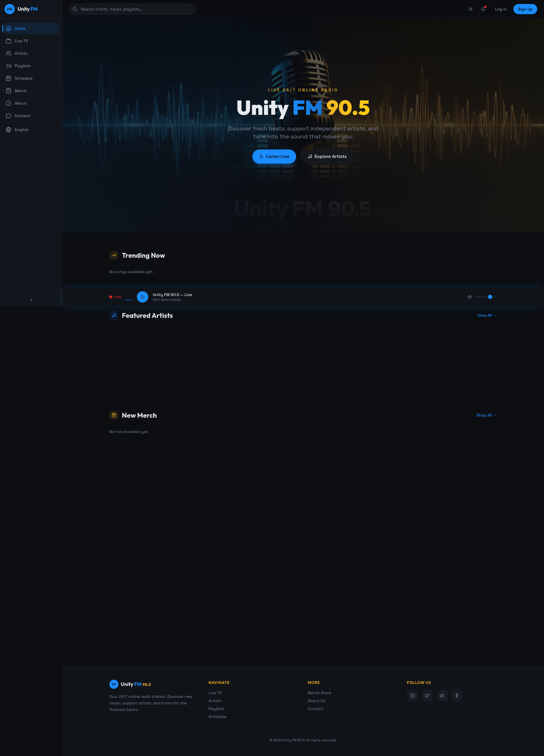
Task: Click the Sign Up button
Action: click(525, 9)
